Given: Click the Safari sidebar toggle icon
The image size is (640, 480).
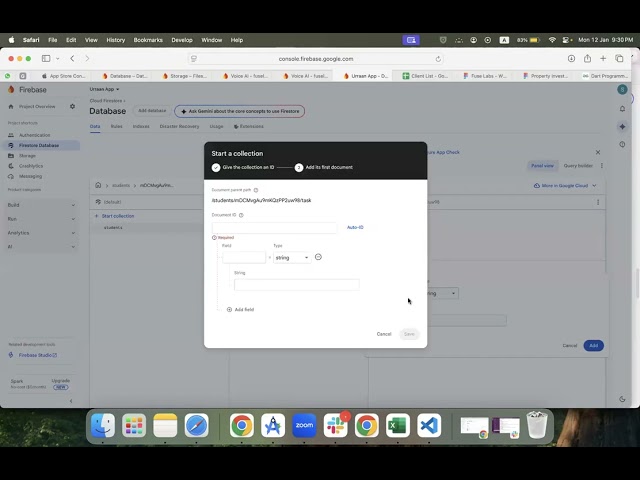Looking at the screenshot, I should click(x=46, y=59).
